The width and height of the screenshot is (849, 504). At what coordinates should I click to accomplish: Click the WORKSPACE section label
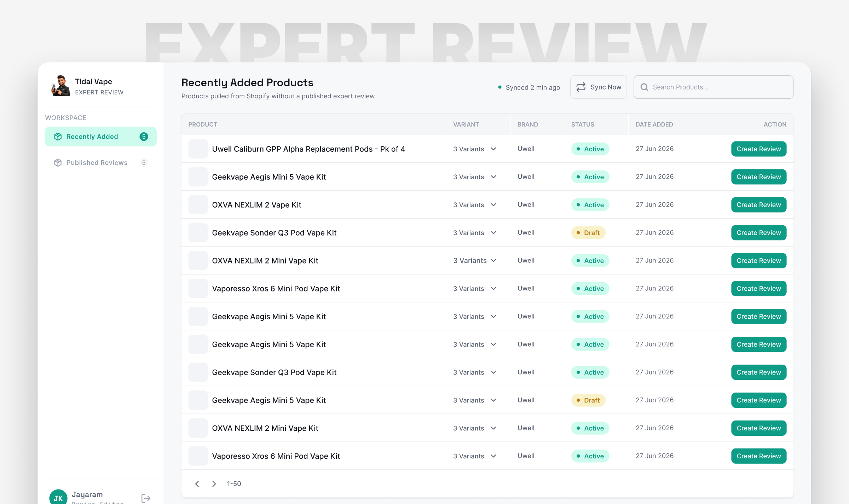pyautogui.click(x=65, y=118)
